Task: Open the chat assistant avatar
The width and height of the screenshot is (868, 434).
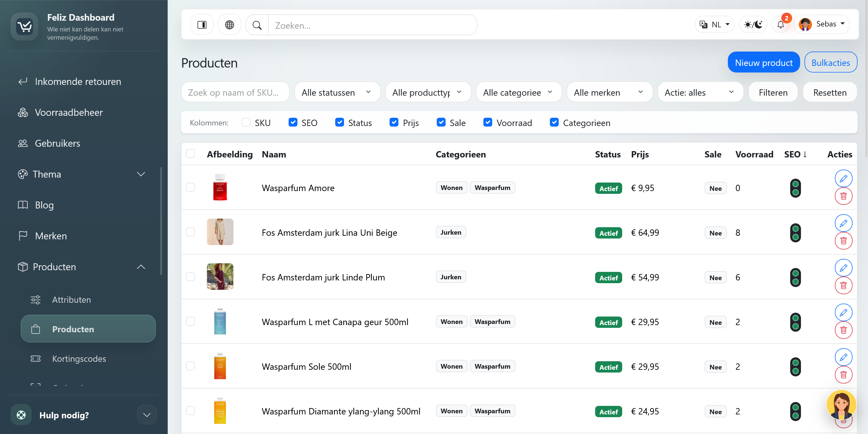Action: (x=842, y=405)
